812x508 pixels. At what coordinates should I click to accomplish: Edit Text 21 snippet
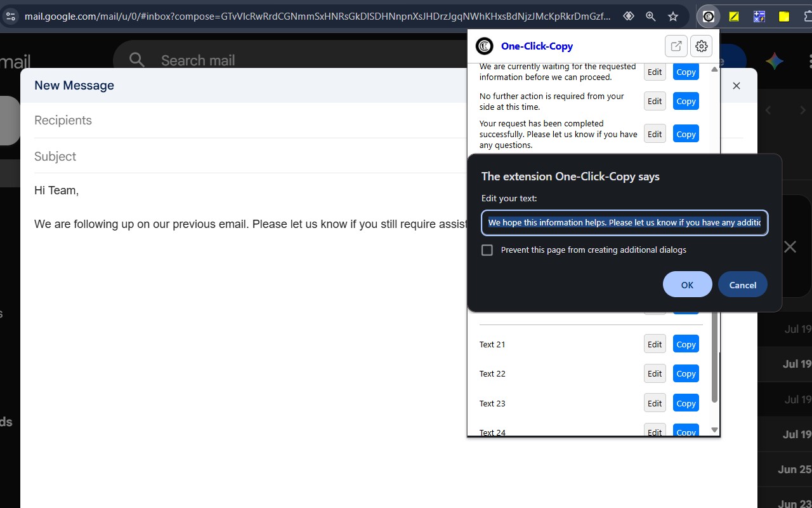pyautogui.click(x=655, y=344)
